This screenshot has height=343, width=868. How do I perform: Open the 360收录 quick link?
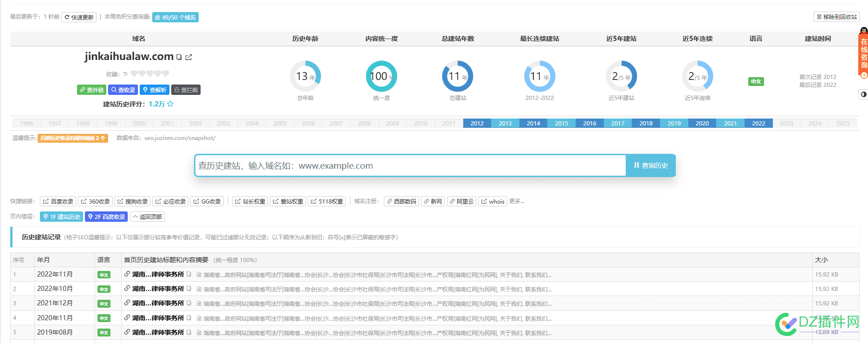point(95,201)
